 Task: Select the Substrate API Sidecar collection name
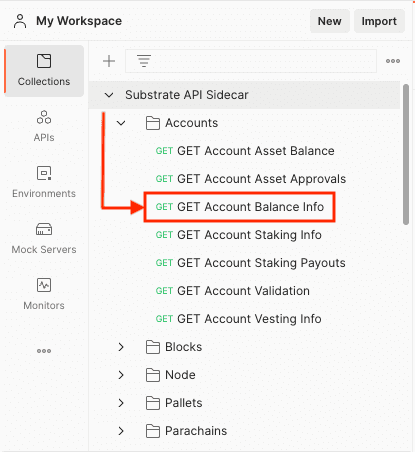coord(187,95)
